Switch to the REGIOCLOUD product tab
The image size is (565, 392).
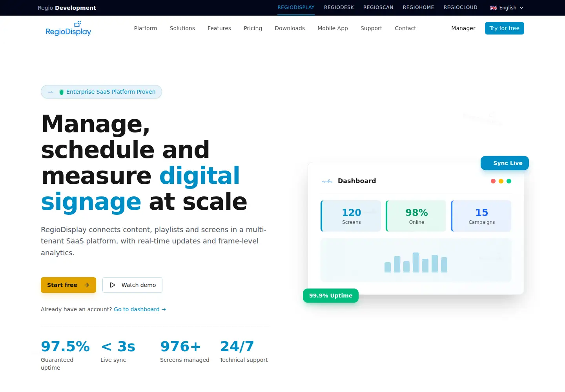(461, 7)
